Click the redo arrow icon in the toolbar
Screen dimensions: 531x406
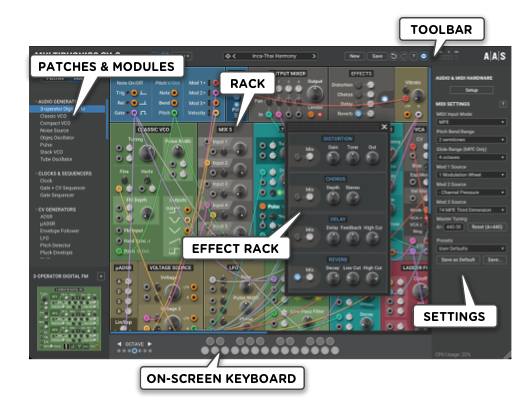(403, 56)
